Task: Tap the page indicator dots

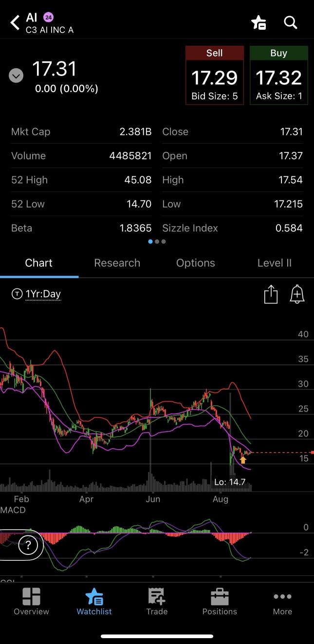Action: [157, 242]
